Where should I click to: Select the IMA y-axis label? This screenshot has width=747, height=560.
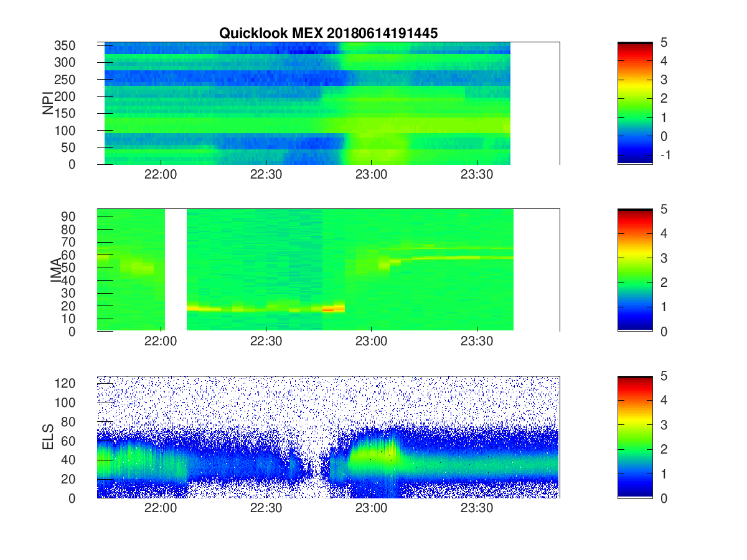point(56,270)
